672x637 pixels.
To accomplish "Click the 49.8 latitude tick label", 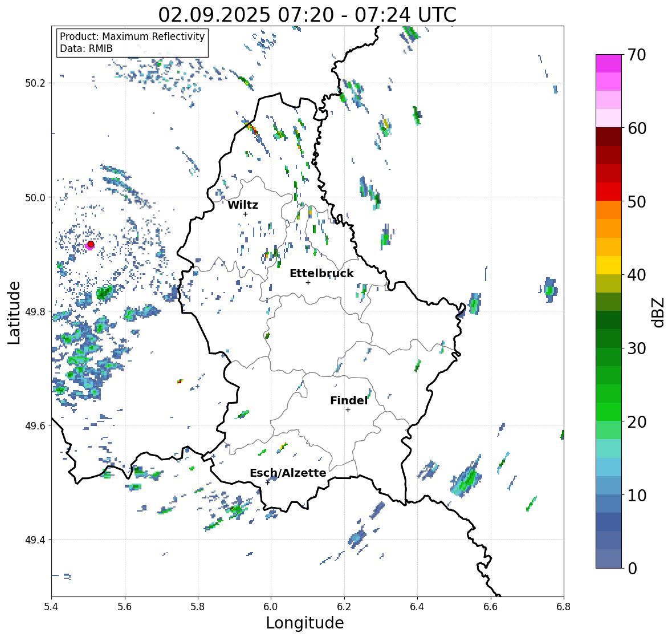I will point(35,311).
